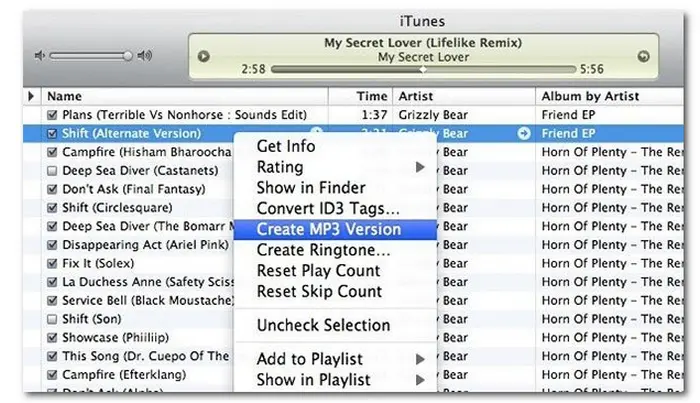The height and width of the screenshot is (403, 700).
Task: Click Grizzly Bear artist in the Plans row
Action: pos(433,115)
